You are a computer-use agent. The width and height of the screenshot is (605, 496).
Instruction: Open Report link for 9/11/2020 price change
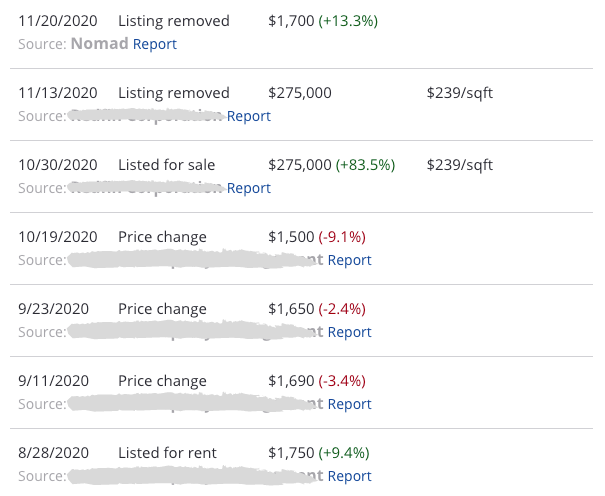(349, 404)
